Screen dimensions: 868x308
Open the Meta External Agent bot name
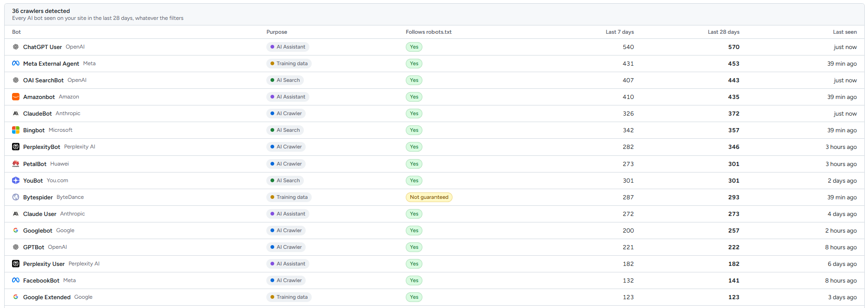click(51, 64)
